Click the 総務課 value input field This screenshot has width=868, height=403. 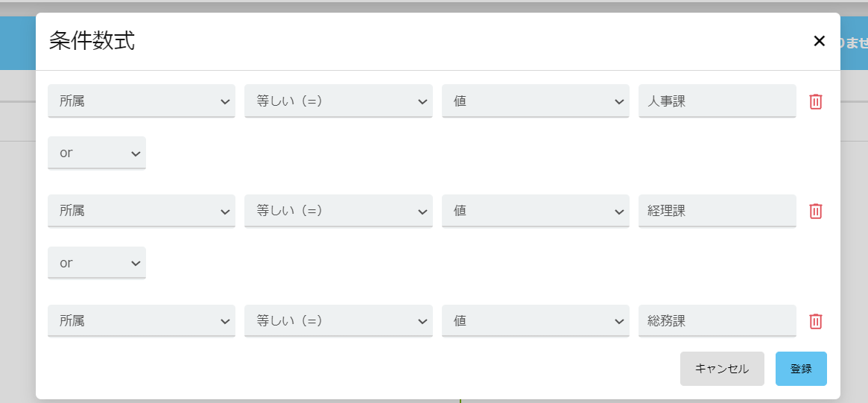coord(717,321)
